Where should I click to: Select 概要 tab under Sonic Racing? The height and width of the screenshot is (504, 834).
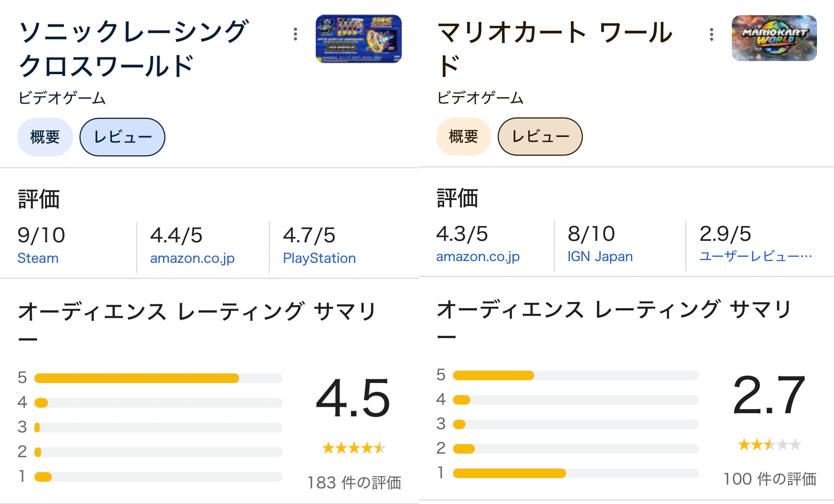pos(45,137)
